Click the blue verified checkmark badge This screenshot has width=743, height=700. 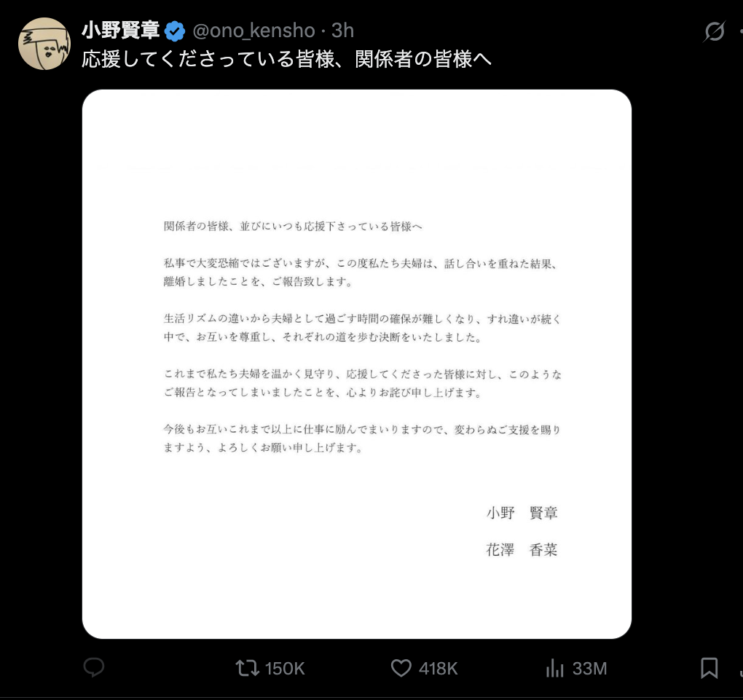[175, 31]
